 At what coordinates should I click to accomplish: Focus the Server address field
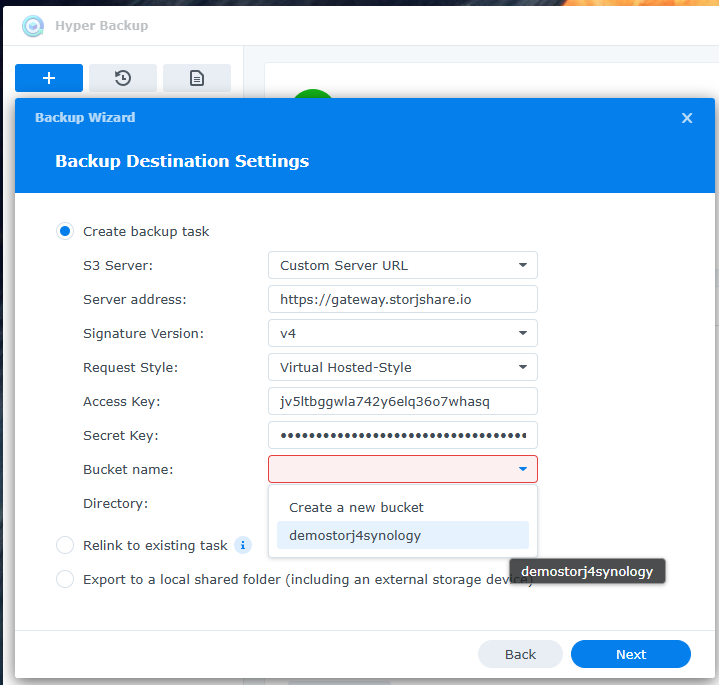click(x=403, y=299)
